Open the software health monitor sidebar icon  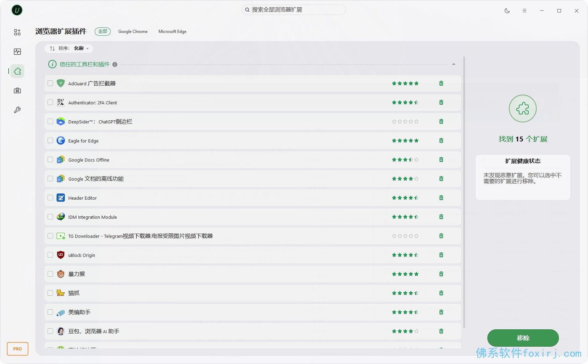point(17,52)
